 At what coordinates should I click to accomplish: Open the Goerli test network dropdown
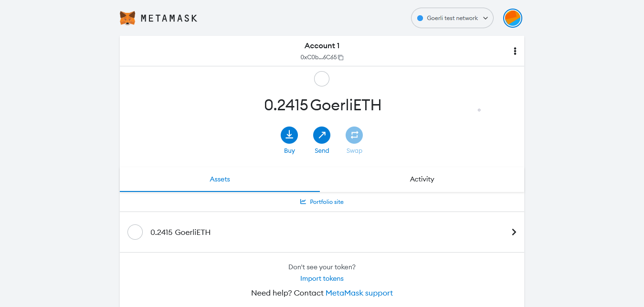tap(452, 18)
